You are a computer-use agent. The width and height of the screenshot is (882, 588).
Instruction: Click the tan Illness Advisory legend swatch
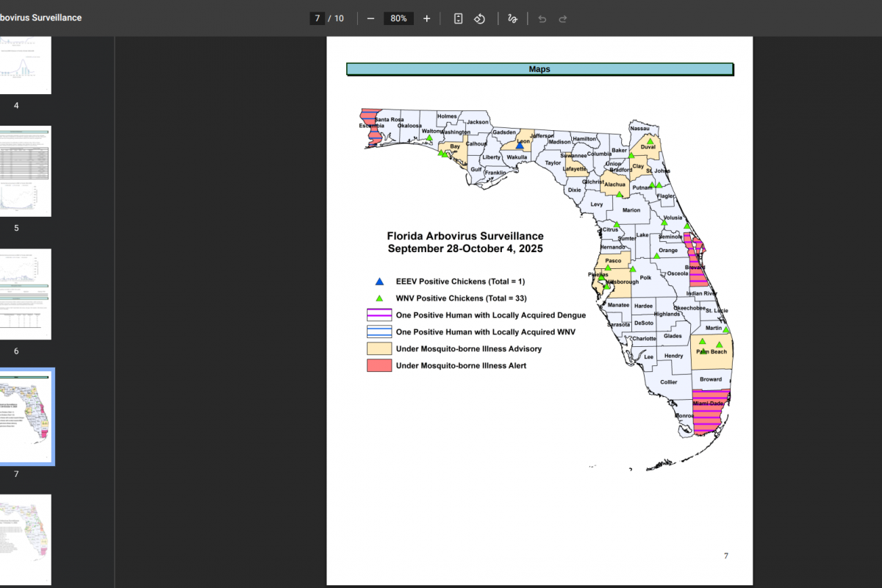[379, 348]
